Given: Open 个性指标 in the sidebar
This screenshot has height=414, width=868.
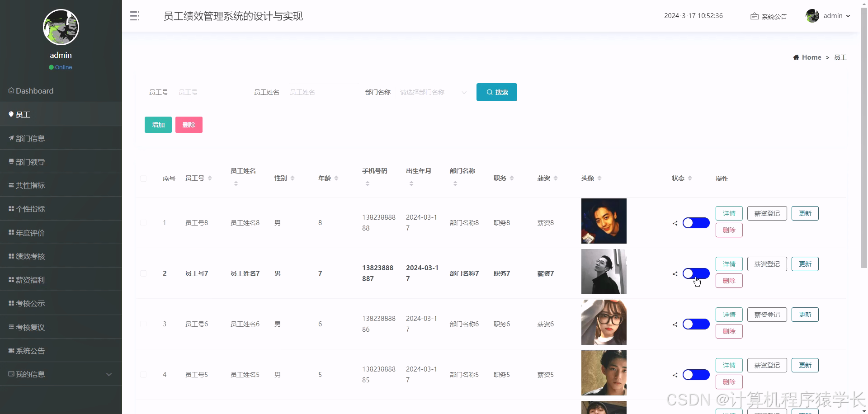Looking at the screenshot, I should click(x=61, y=209).
